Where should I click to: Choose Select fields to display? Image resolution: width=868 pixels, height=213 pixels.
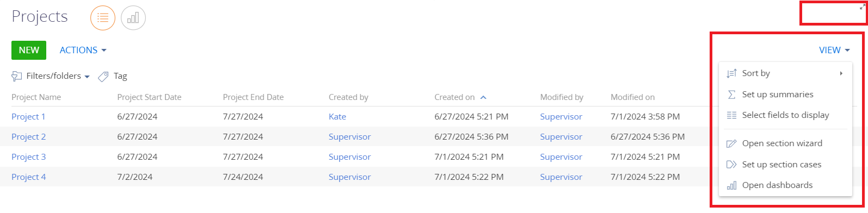coord(785,115)
